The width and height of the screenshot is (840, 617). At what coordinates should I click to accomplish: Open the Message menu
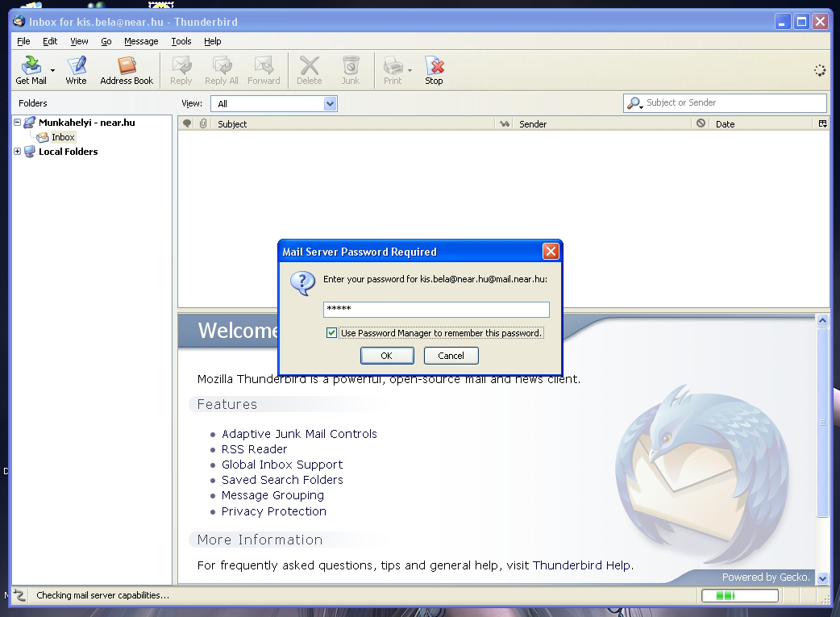tap(141, 41)
